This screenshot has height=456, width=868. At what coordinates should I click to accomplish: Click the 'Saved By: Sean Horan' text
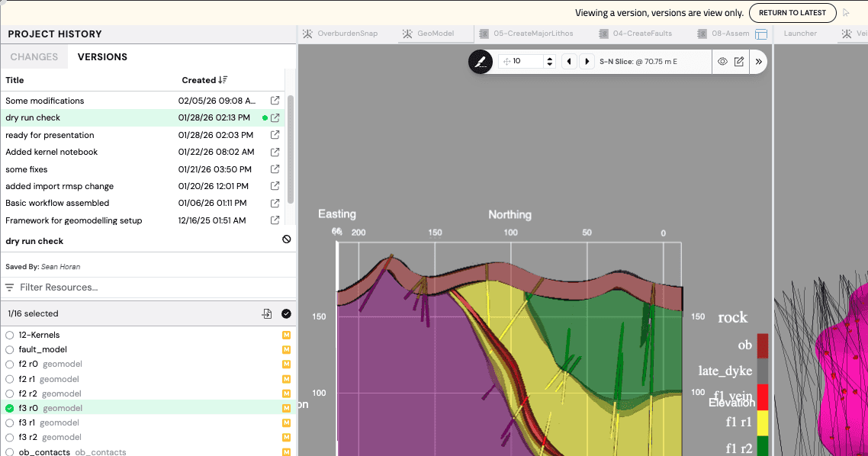point(43,267)
